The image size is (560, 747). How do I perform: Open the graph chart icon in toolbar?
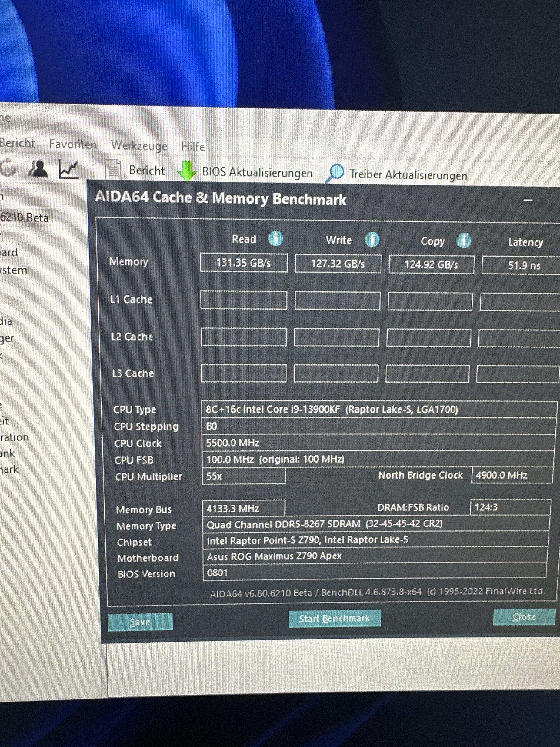pyautogui.click(x=69, y=169)
